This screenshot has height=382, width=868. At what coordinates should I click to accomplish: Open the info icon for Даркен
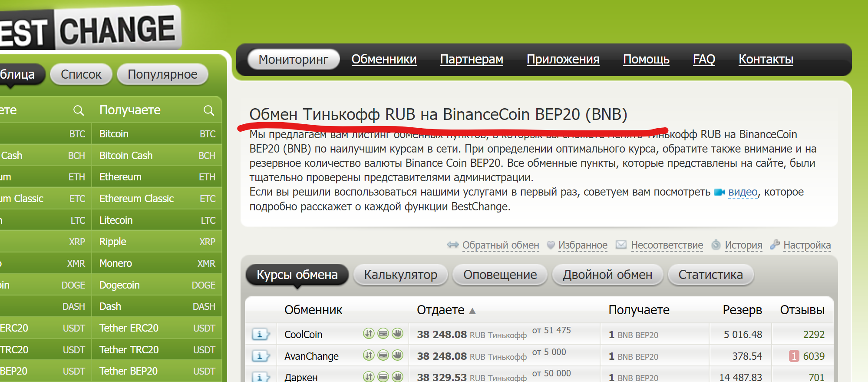tap(261, 377)
